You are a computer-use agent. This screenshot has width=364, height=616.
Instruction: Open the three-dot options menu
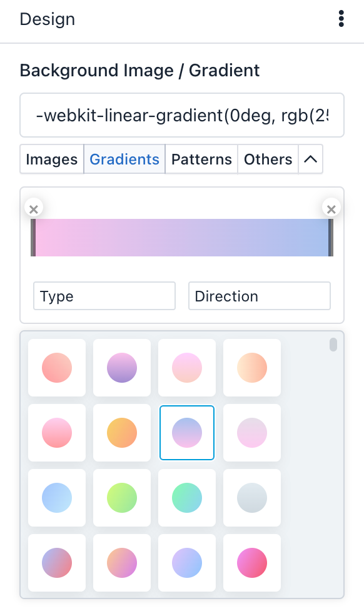pyautogui.click(x=341, y=19)
